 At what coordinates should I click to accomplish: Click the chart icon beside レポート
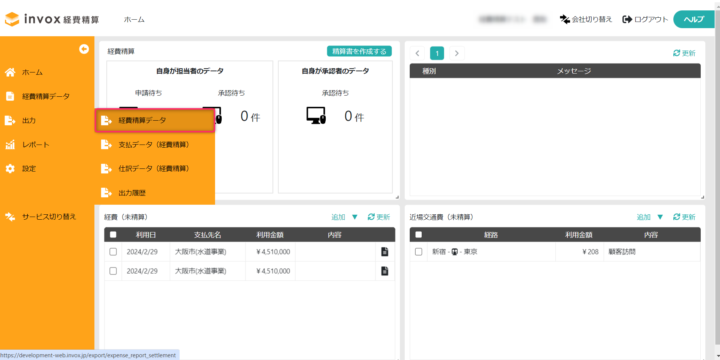[x=10, y=145]
